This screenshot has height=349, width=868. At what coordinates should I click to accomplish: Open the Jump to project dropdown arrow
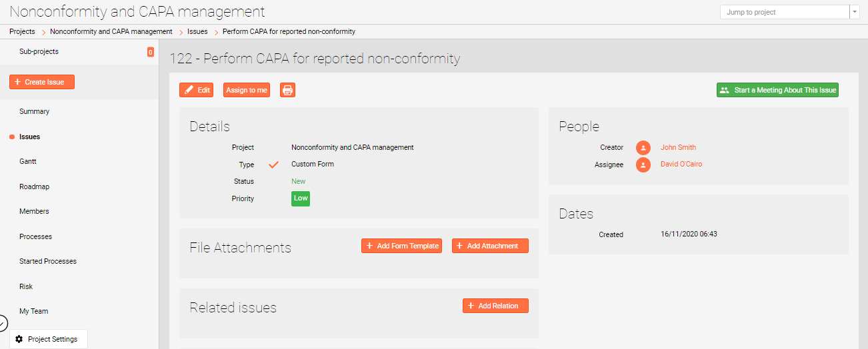pyautogui.click(x=855, y=12)
